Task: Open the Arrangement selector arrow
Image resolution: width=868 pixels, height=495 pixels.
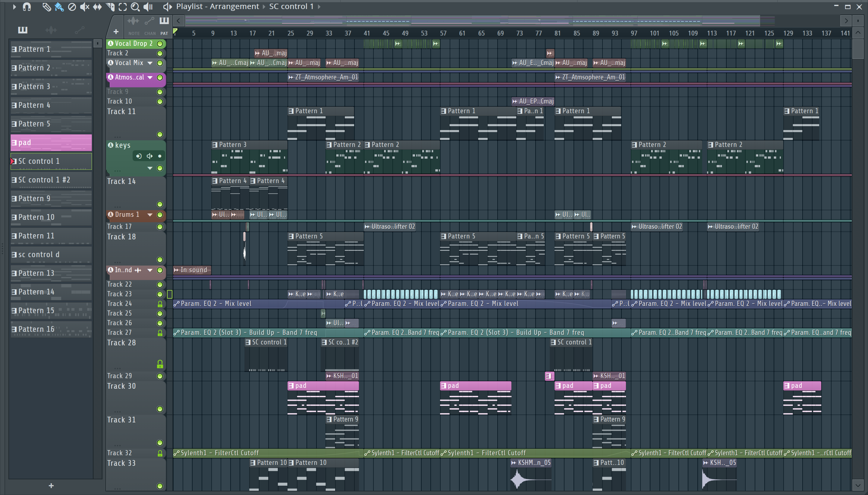Action: (x=264, y=6)
